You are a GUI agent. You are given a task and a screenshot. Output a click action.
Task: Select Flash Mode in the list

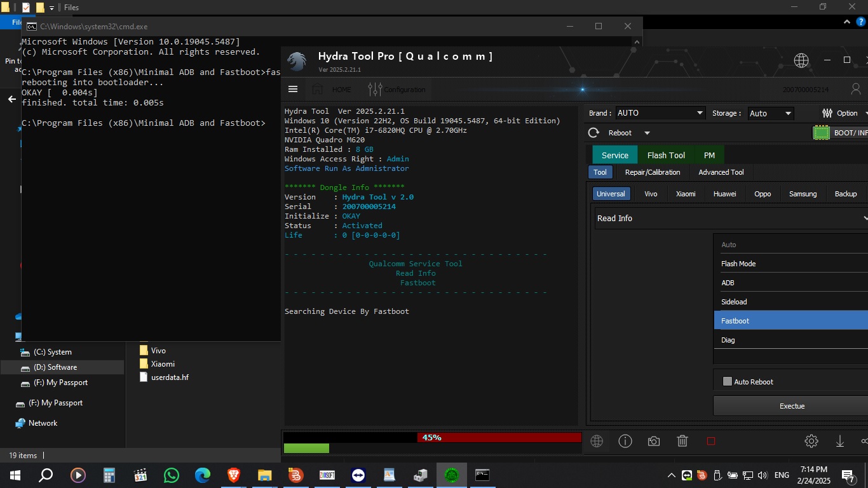pos(791,264)
